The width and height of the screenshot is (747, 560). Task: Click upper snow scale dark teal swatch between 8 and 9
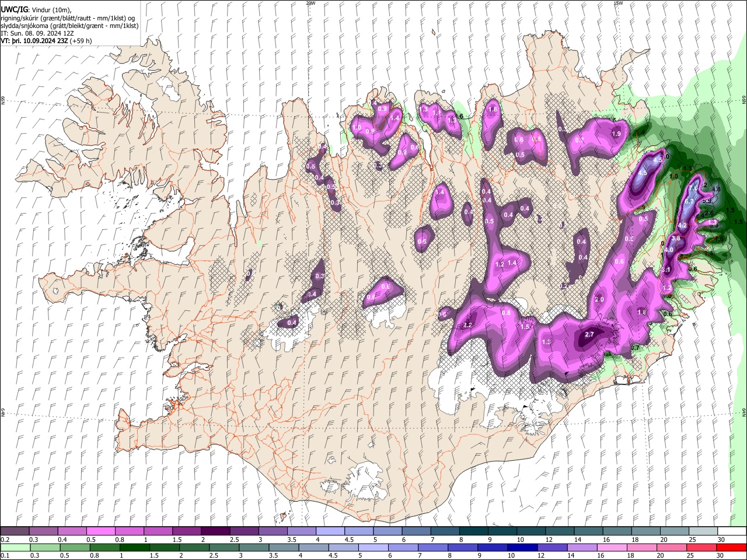click(474, 531)
